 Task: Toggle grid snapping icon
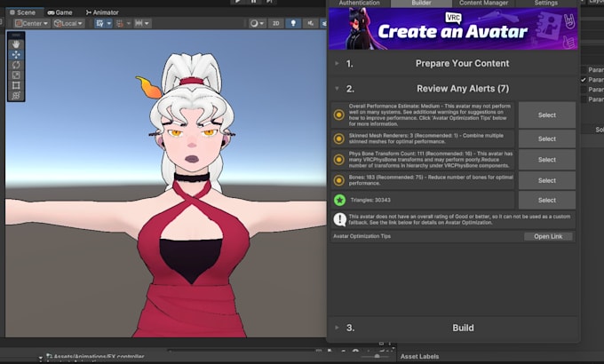120,23
